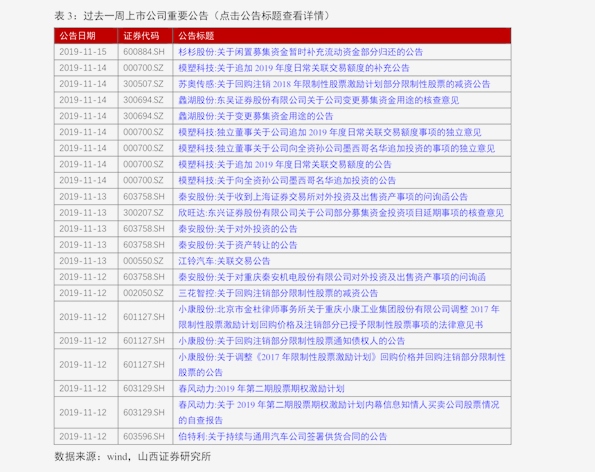Open 春风动力 2019年第二期股票期权激励计划 link
This screenshot has height=472, width=595.
click(x=261, y=389)
